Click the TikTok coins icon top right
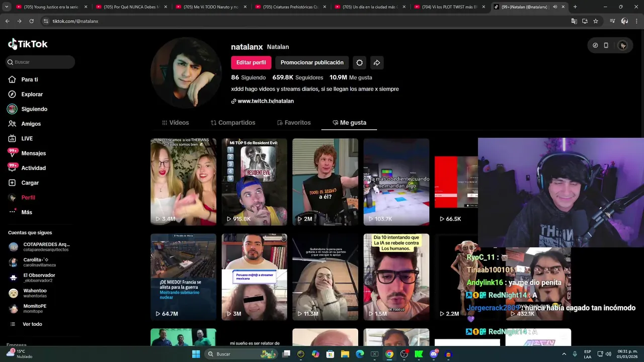 click(x=595, y=45)
